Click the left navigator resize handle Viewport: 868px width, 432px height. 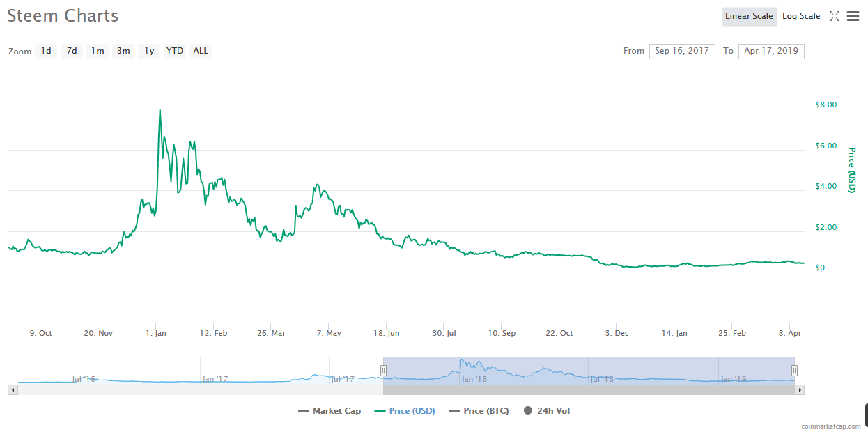pyautogui.click(x=384, y=370)
